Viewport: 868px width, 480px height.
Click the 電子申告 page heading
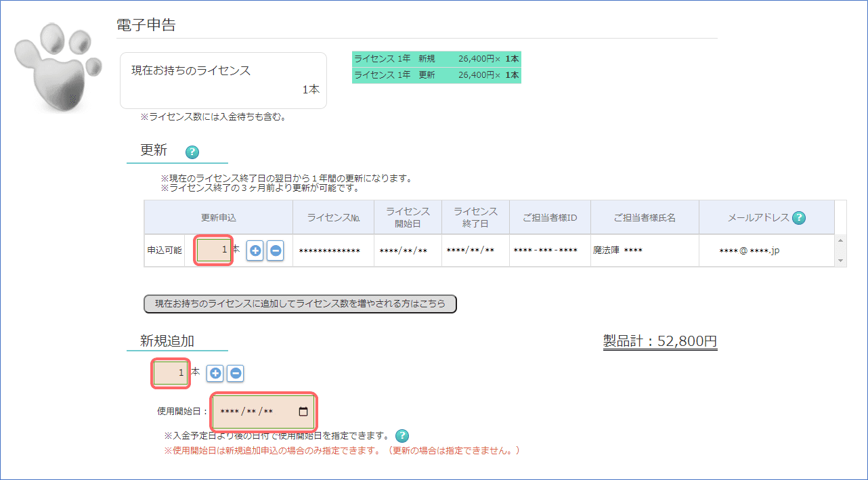146,25
